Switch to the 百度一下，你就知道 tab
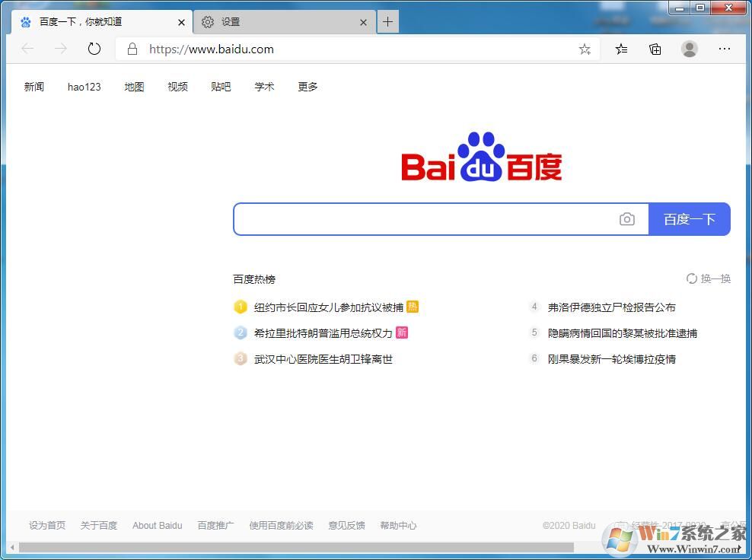Image resolution: width=752 pixels, height=560 pixels. [101, 22]
